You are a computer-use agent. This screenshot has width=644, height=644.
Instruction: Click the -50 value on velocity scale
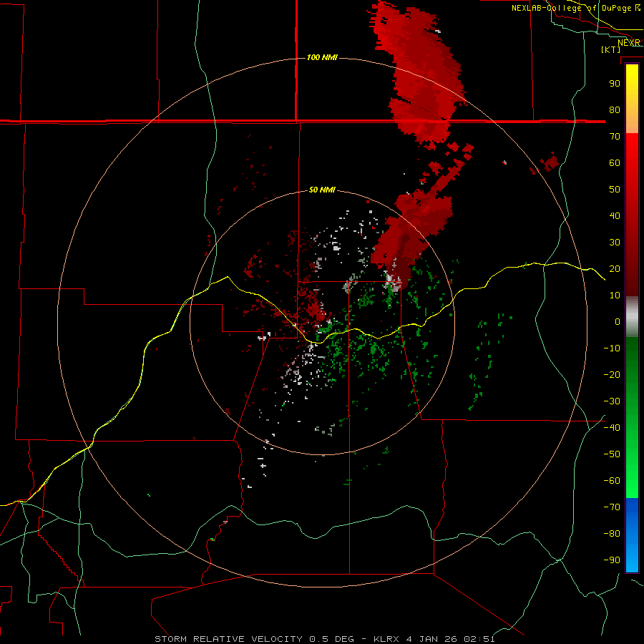click(x=612, y=454)
